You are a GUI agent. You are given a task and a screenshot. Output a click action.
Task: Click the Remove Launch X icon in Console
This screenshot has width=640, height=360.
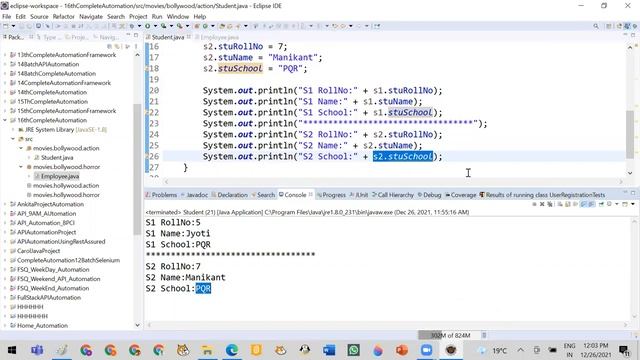542,204
